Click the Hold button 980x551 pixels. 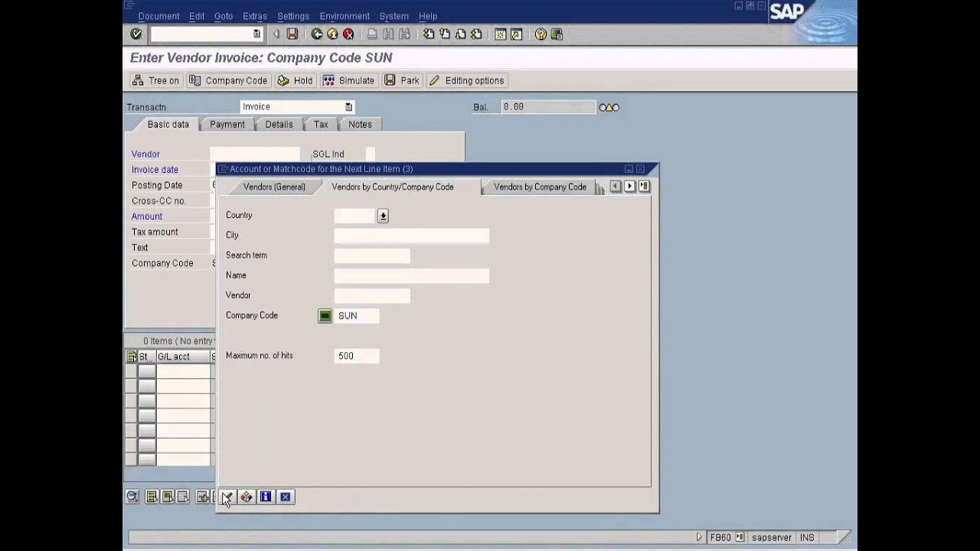(x=296, y=80)
